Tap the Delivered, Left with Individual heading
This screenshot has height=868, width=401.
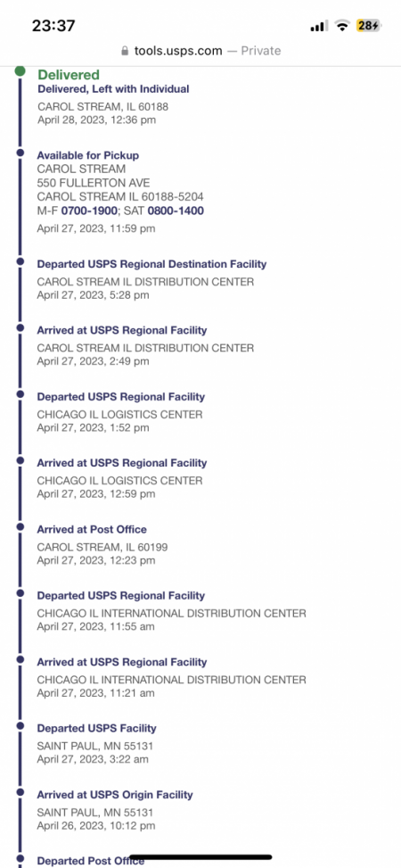tap(113, 88)
